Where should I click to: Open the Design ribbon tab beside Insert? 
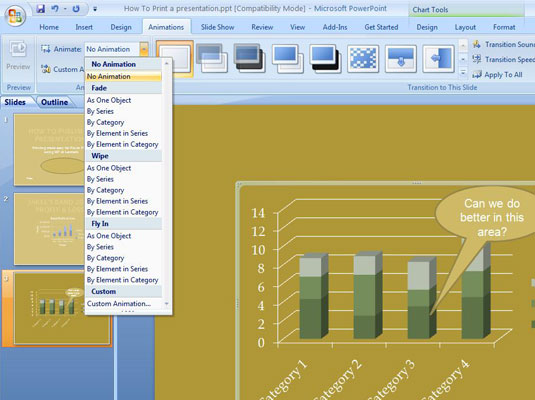[x=121, y=27]
